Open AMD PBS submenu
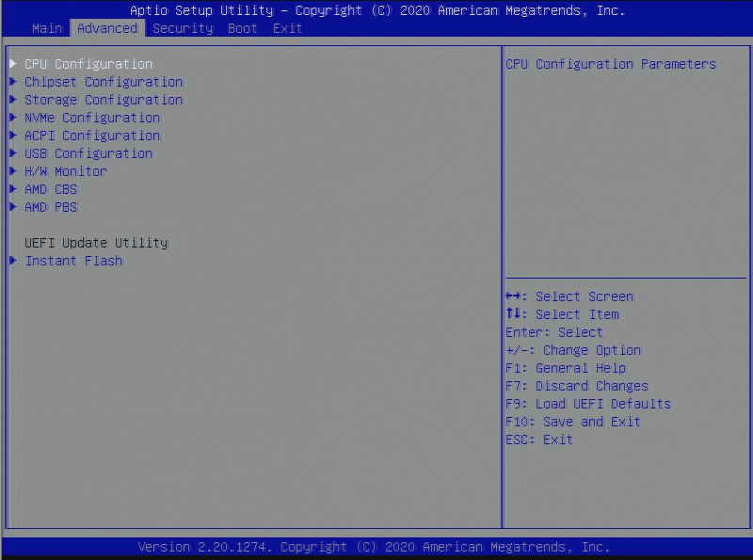The height and width of the screenshot is (560, 753). (x=51, y=207)
